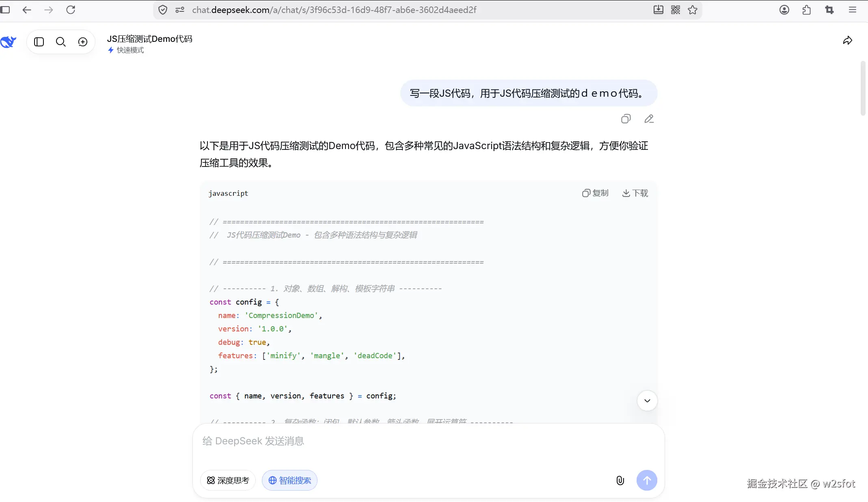Open the browser extensions puzzle icon
This screenshot has height=502, width=868.
point(807,10)
